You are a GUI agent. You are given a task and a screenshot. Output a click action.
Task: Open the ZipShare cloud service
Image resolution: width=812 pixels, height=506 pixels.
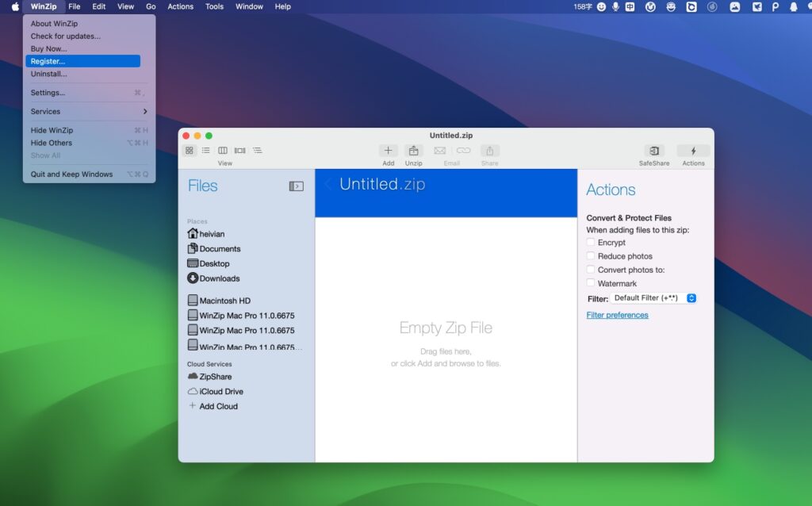coord(213,376)
